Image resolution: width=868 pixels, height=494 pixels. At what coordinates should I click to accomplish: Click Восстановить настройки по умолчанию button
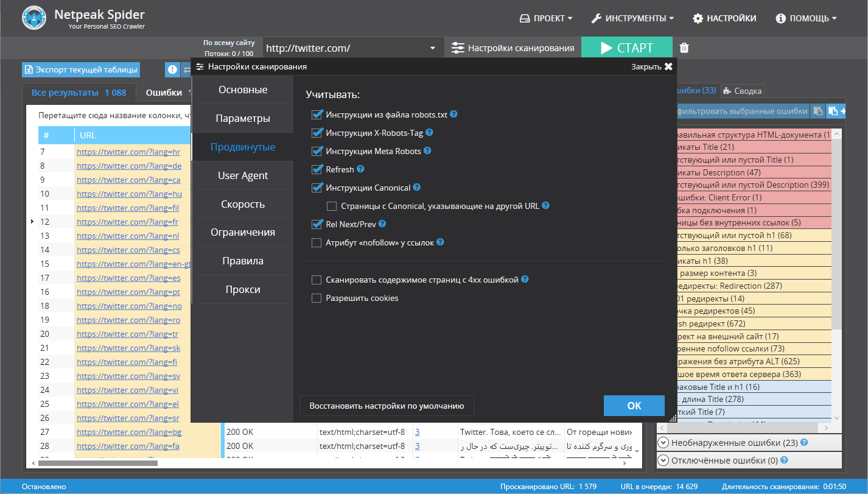(387, 405)
